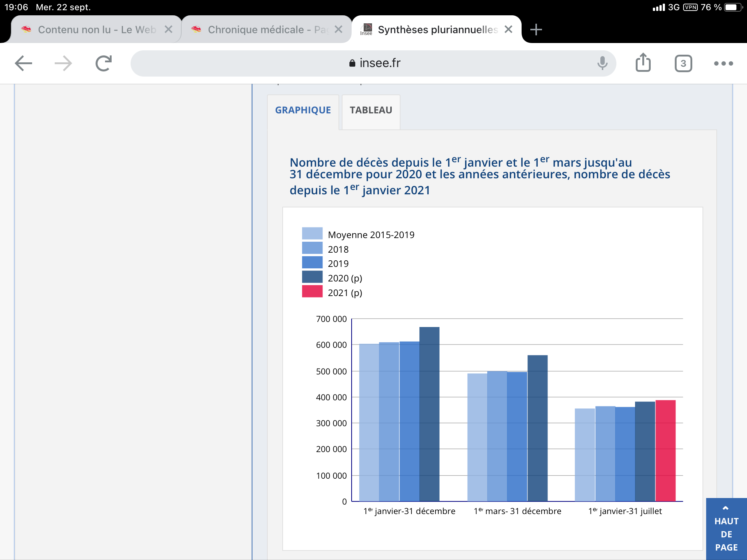Screen dimensions: 747x560
Task: Open a new tab with plus
Action: pos(536,30)
